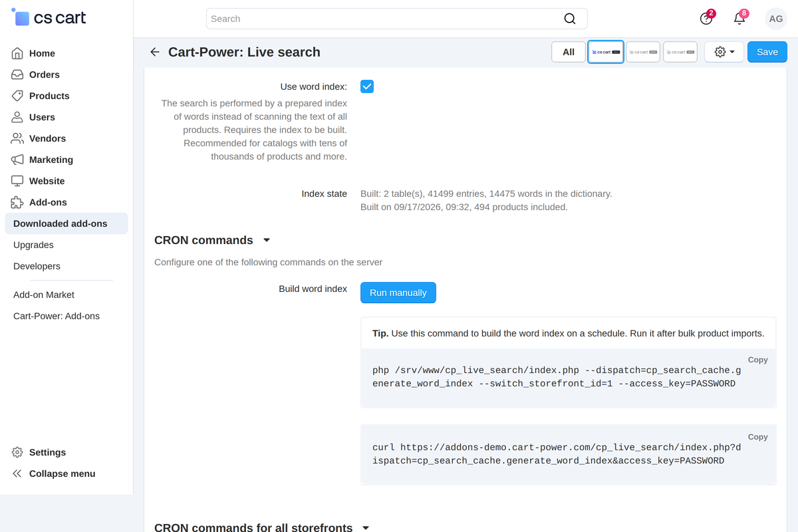The height and width of the screenshot is (532, 798).
Task: Click the Add-ons label in sidebar
Action: click(48, 202)
